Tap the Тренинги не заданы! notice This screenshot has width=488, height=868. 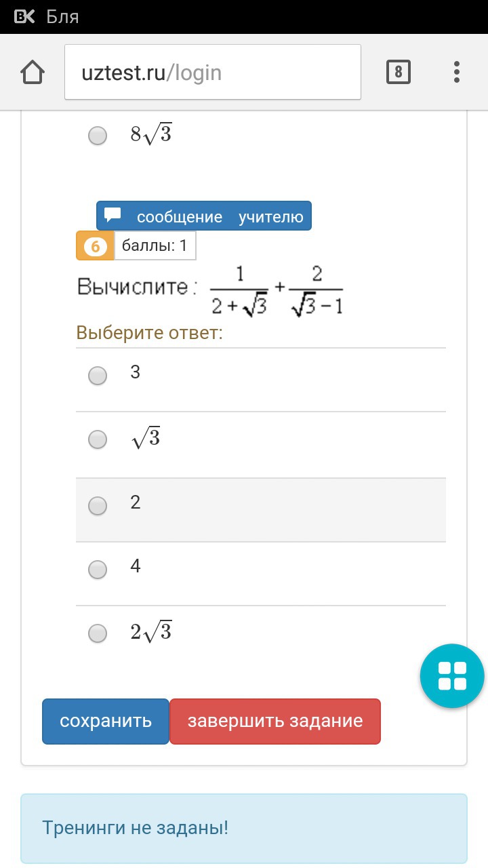click(244, 829)
